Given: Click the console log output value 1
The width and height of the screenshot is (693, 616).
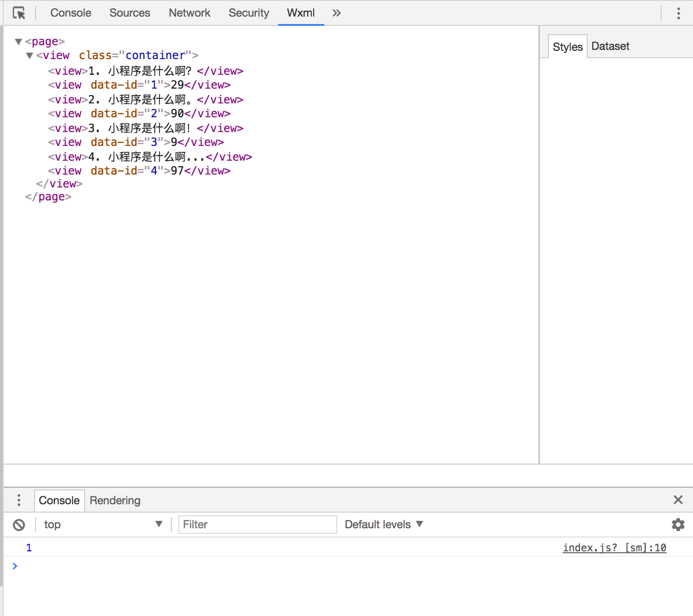Looking at the screenshot, I should (x=29, y=548).
